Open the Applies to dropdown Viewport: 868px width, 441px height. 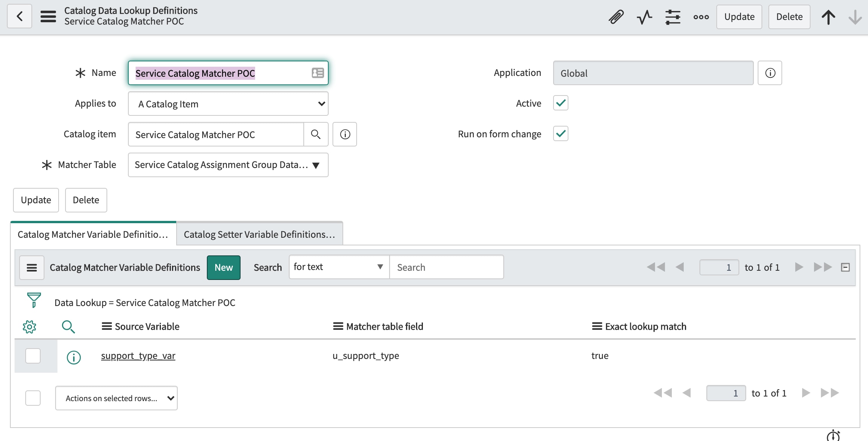(x=228, y=104)
